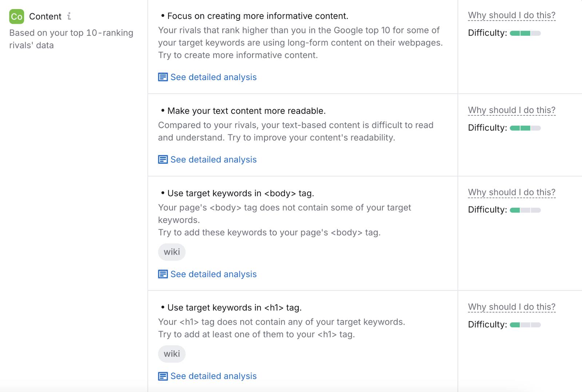This screenshot has height=392, width=582.
Task: Click 'Why should I do this?' for informative content
Action: pos(511,15)
